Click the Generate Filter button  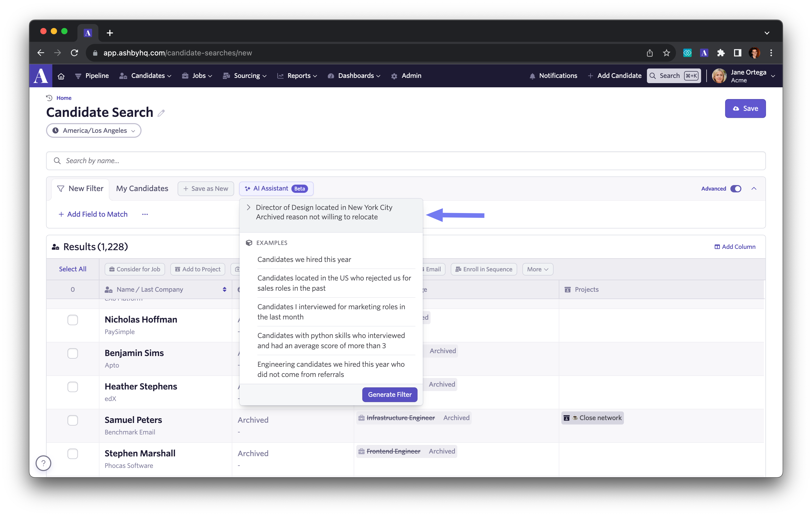(x=390, y=394)
